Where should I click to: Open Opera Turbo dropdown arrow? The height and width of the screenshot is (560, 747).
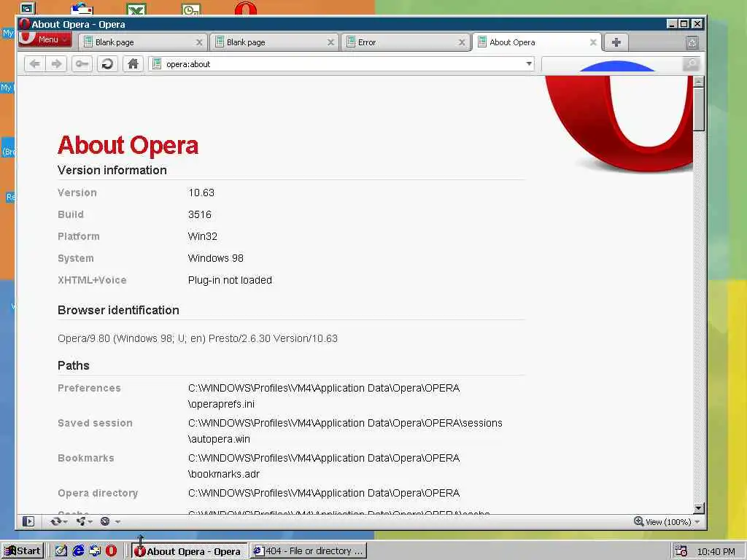117,522
